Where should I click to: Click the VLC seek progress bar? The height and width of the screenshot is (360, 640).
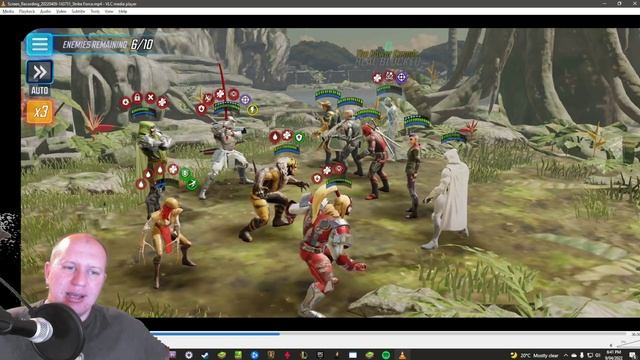388,334
